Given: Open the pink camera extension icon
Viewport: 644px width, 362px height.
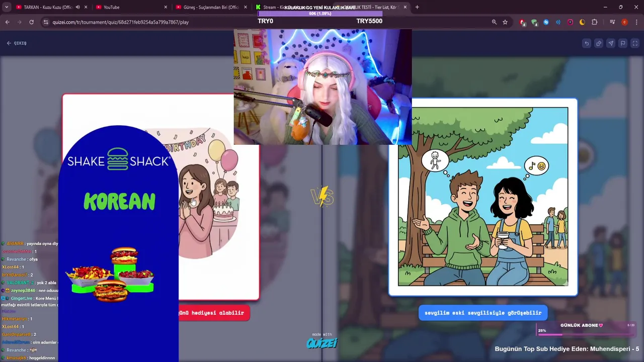Looking at the screenshot, I should [x=570, y=22].
